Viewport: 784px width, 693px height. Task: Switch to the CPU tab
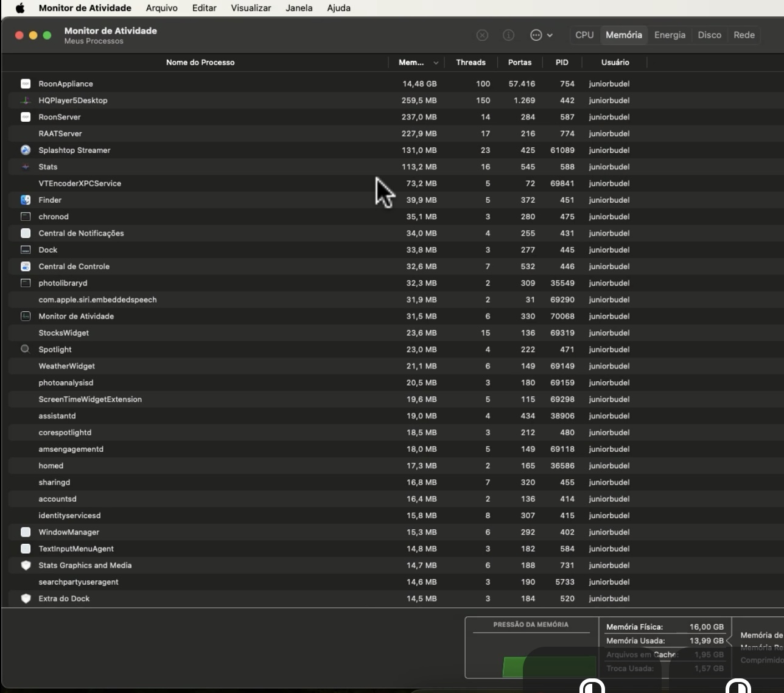coord(584,35)
